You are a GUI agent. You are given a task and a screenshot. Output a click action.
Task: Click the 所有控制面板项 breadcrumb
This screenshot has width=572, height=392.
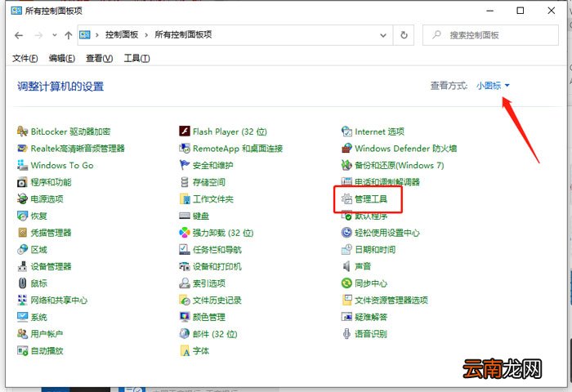click(x=183, y=34)
